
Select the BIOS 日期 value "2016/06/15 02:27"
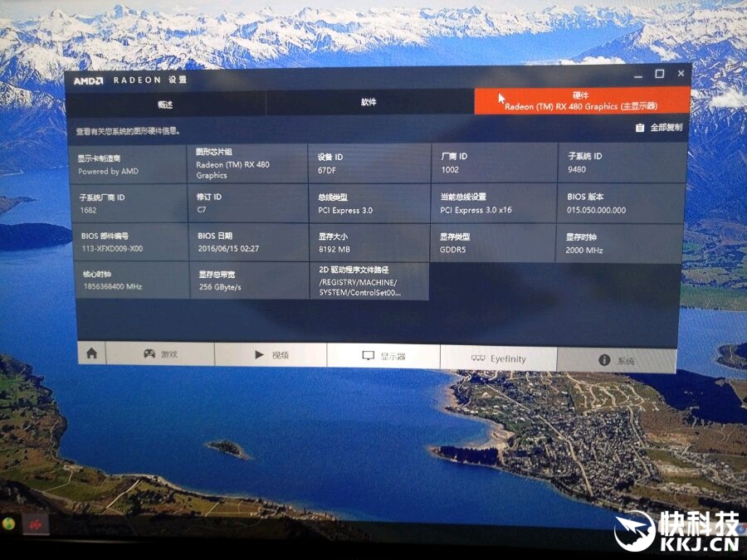(x=229, y=249)
